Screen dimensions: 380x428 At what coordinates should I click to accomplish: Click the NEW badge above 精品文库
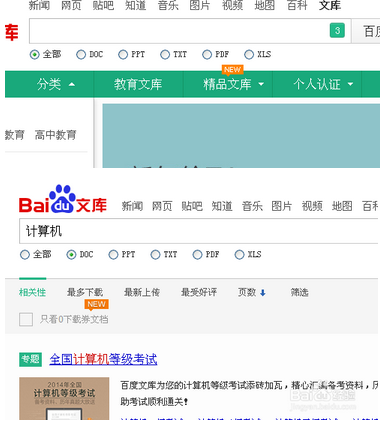(x=232, y=70)
